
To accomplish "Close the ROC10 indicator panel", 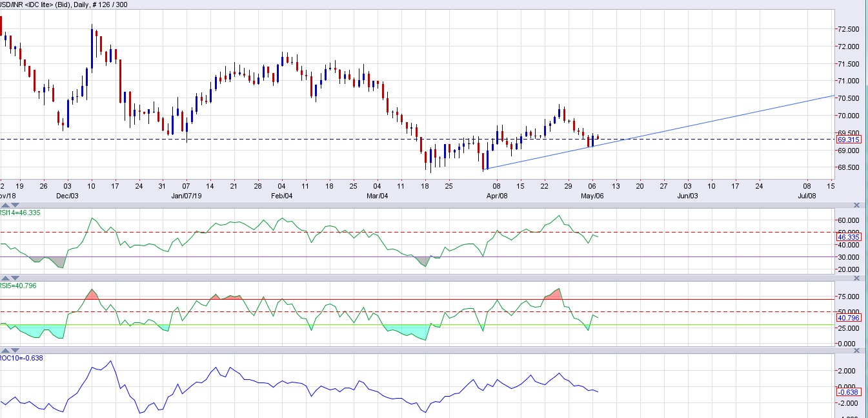I will [856, 351].
